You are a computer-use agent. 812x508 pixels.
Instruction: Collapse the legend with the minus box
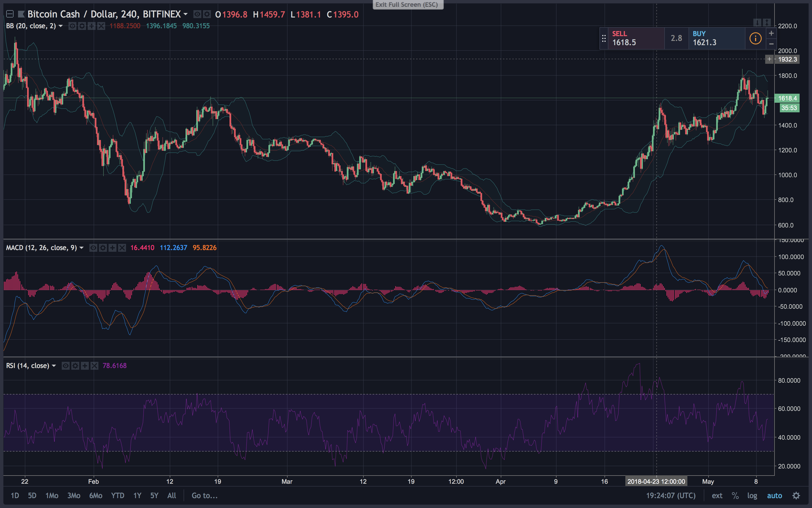(10, 14)
